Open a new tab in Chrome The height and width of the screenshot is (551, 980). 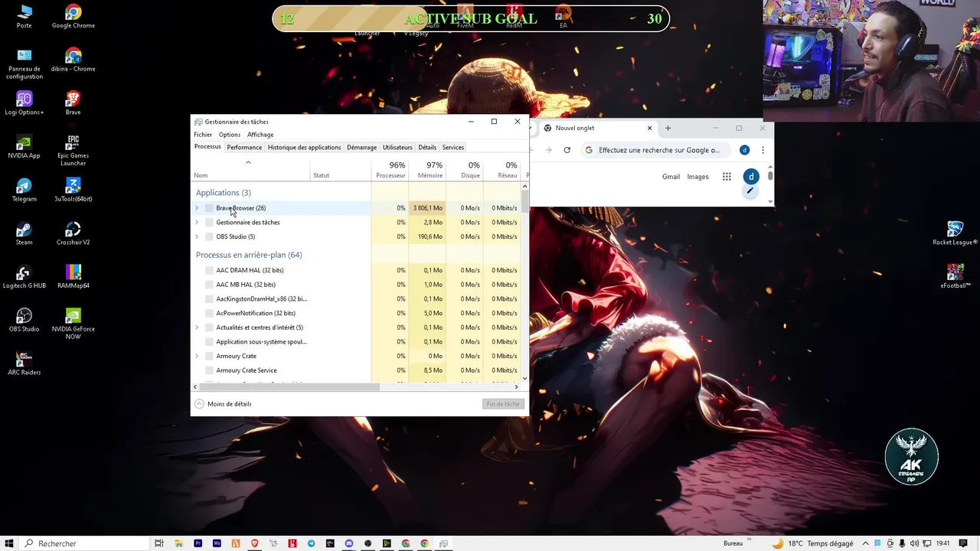pyautogui.click(x=668, y=128)
